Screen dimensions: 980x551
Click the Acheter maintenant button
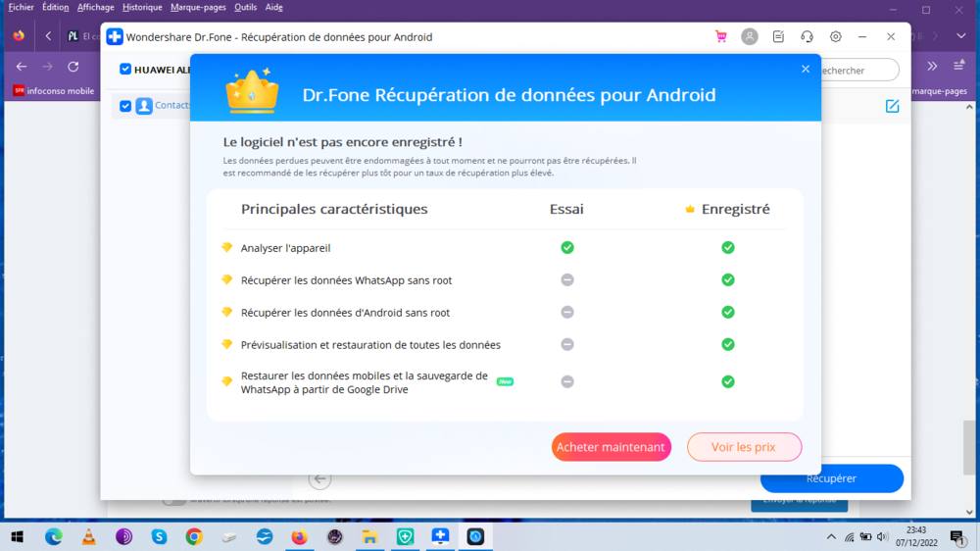point(611,447)
